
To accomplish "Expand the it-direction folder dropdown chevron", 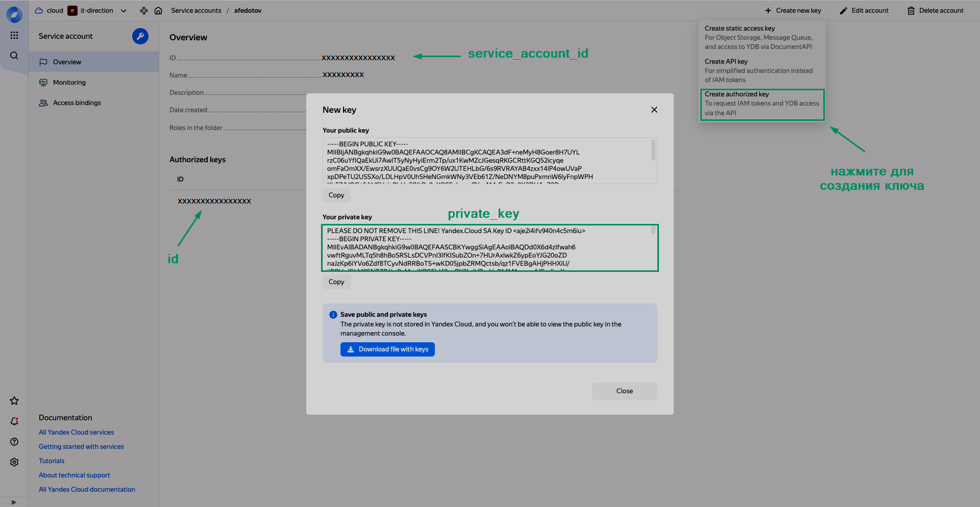I will click(x=124, y=11).
